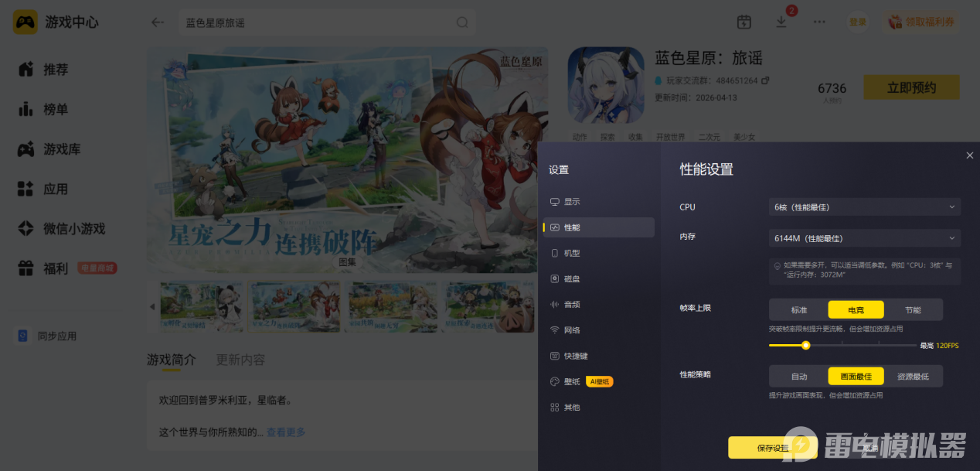Click the 奇星商城 badge next to 福利
This screenshot has height=471, width=980.
[x=97, y=268]
